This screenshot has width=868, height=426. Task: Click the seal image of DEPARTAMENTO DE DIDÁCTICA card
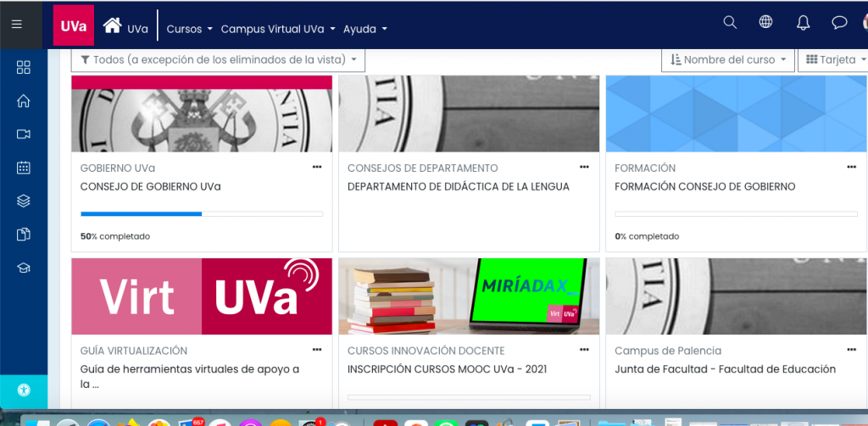pos(469,114)
